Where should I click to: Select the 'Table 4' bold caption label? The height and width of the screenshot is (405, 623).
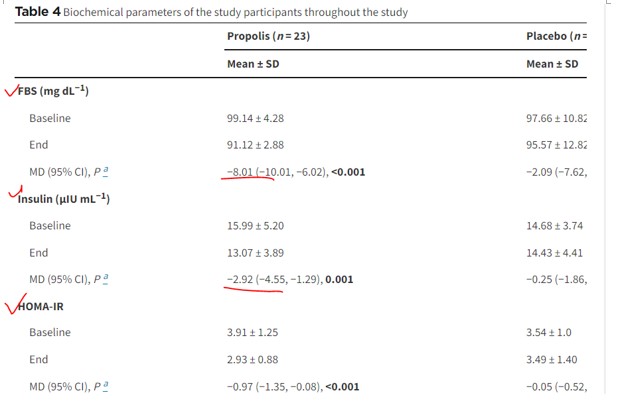[x=38, y=12]
